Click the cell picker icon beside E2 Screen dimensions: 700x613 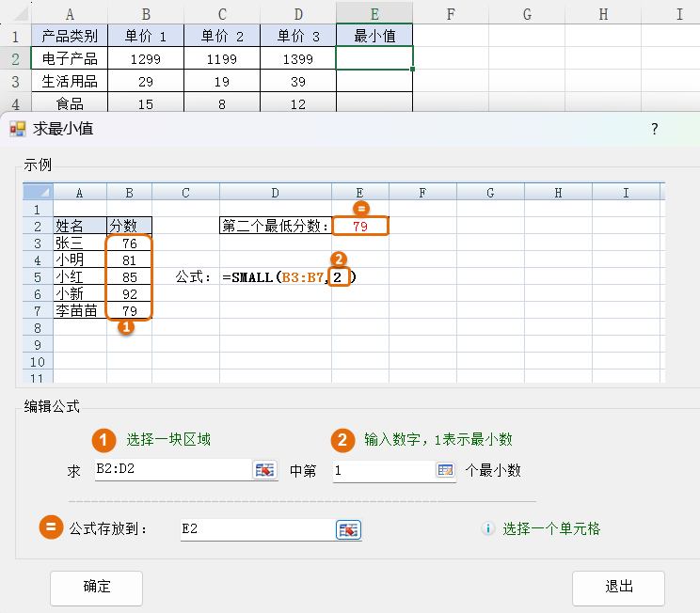click(x=348, y=530)
